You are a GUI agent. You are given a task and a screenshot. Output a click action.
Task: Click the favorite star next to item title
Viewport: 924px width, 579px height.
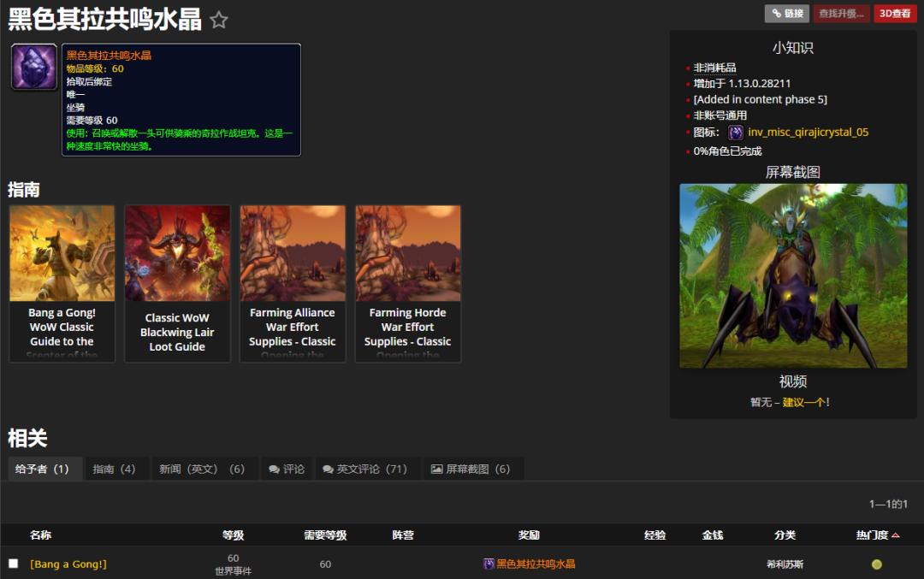pos(219,21)
